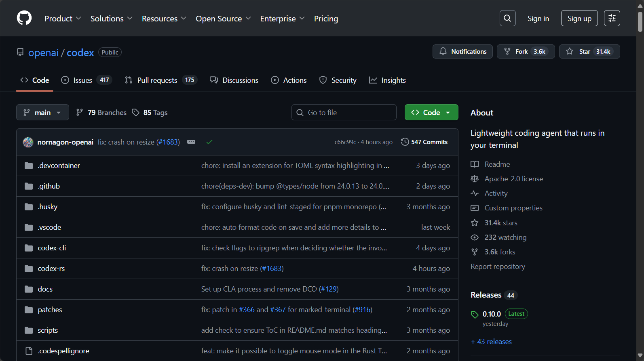Screen dimensions: 644x361
Task: Click the repository icon beside openai
Action: click(x=20, y=52)
